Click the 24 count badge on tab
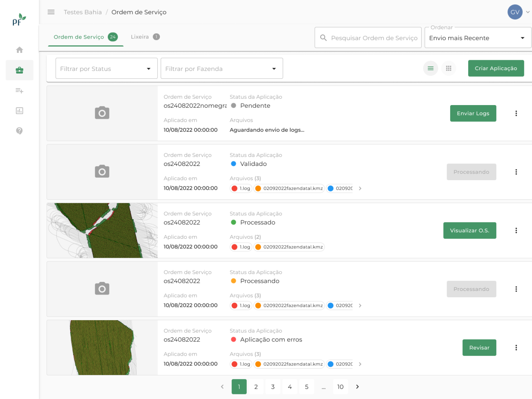This screenshot has height=399, width=532. click(113, 37)
